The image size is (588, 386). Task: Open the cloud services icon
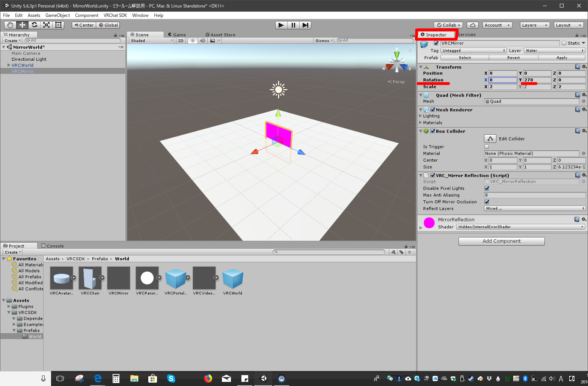(473, 25)
